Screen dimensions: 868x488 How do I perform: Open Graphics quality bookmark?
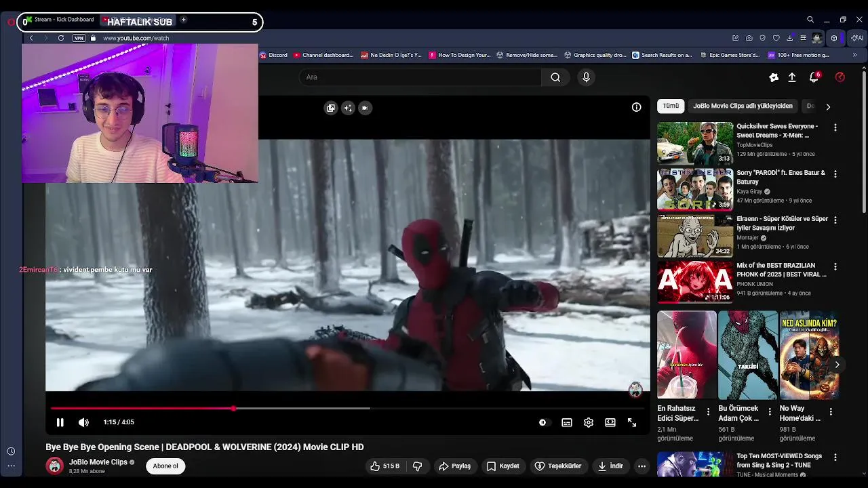coord(595,55)
